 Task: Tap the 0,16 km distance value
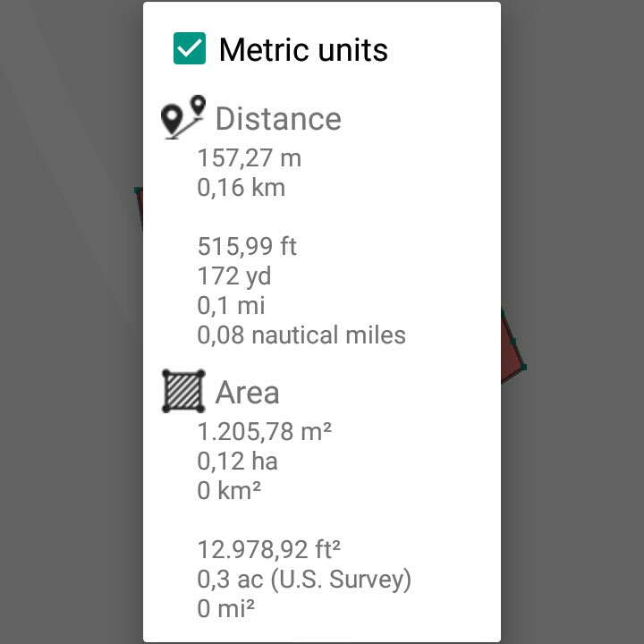(241, 188)
